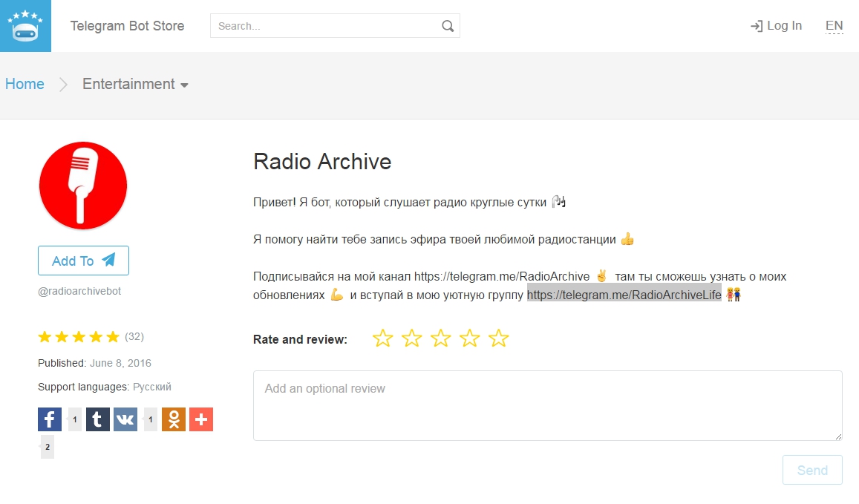Open the telegram.me/RadioArchive channel link
859x504 pixels.
502,277
